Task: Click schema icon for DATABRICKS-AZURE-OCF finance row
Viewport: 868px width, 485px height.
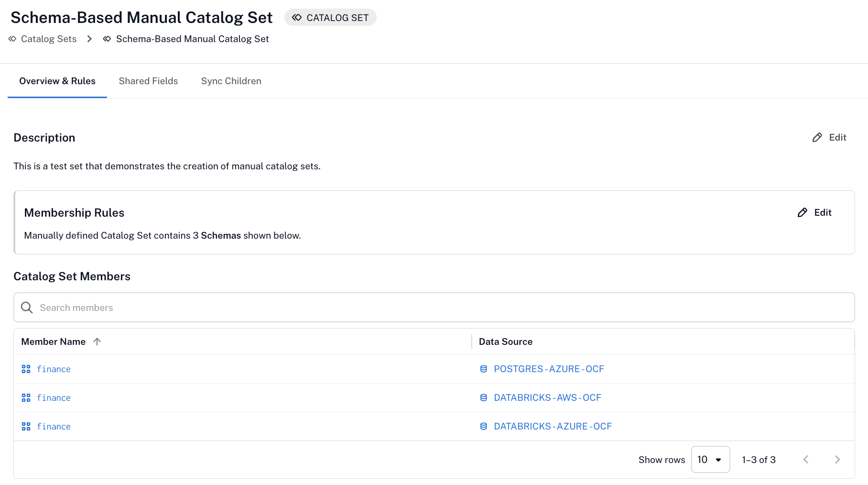Action: tap(26, 426)
